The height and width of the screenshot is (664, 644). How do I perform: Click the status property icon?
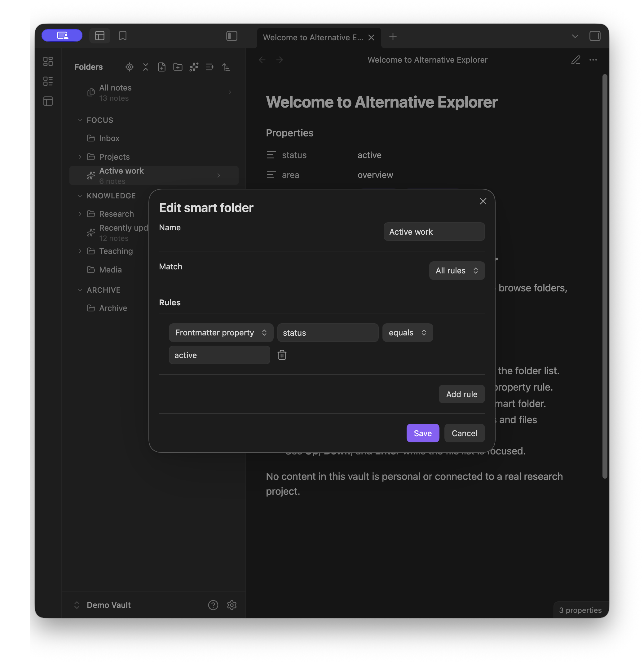271,155
